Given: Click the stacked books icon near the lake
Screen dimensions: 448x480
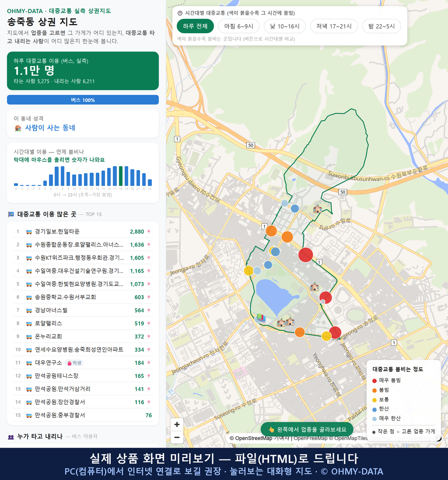Looking at the screenshot, I should click(261, 318).
